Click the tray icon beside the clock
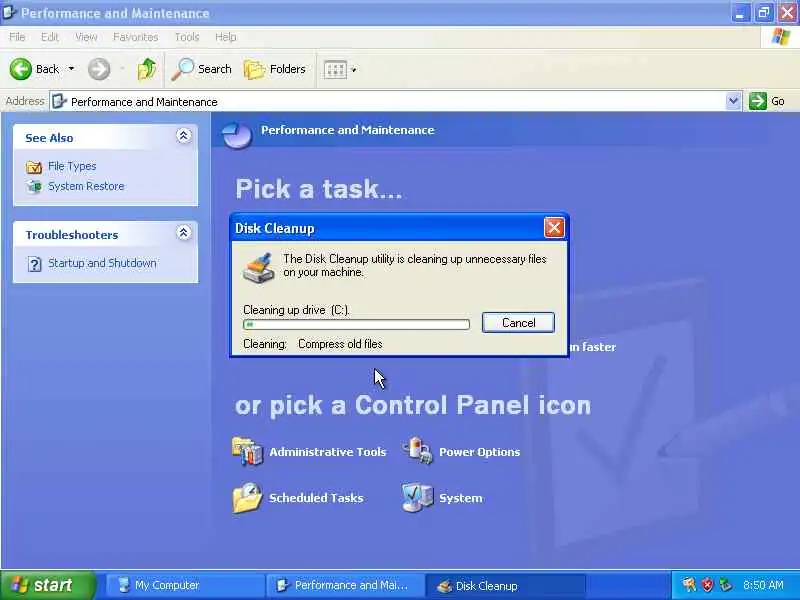The width and height of the screenshot is (800, 600). tap(726, 585)
